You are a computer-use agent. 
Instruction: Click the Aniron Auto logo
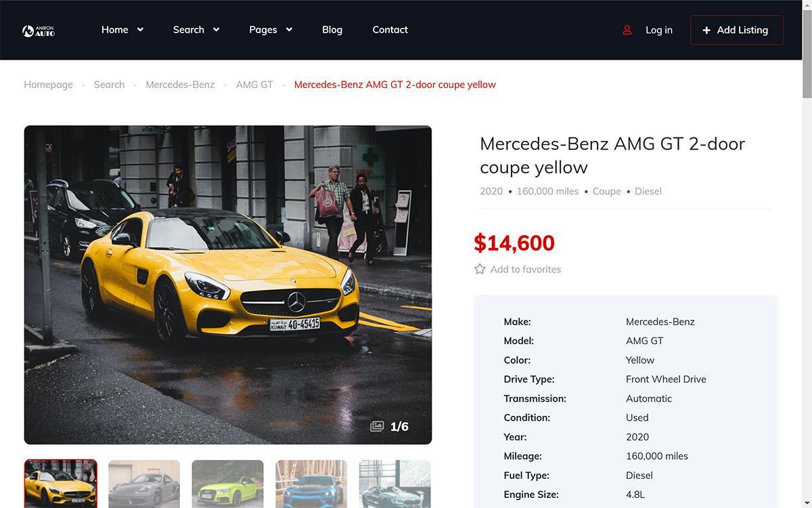tap(38, 30)
